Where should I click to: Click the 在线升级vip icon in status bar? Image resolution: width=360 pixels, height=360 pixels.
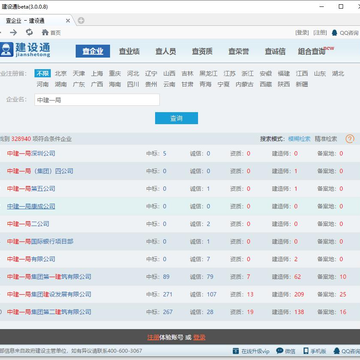coord(236,351)
